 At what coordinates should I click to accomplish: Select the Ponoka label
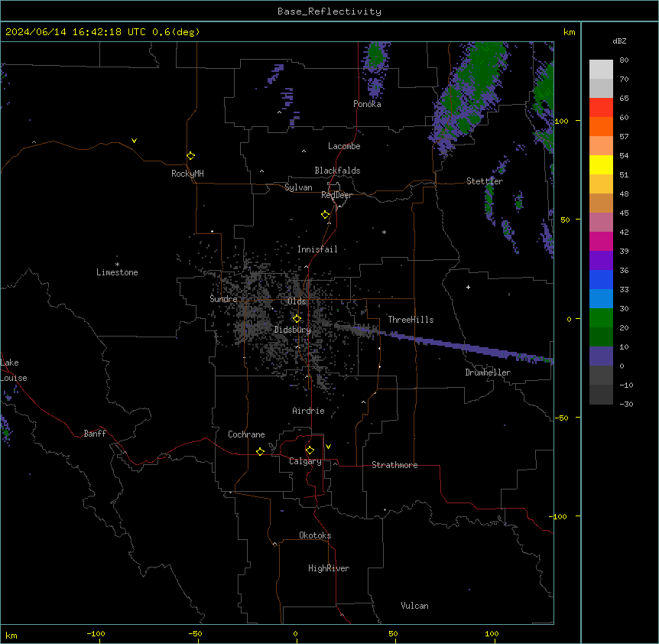367,104
